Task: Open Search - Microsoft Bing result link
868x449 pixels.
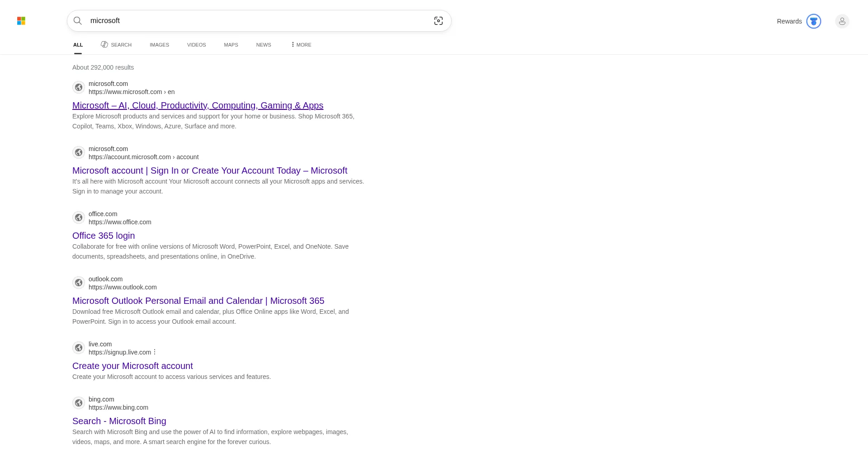Action: (119, 421)
